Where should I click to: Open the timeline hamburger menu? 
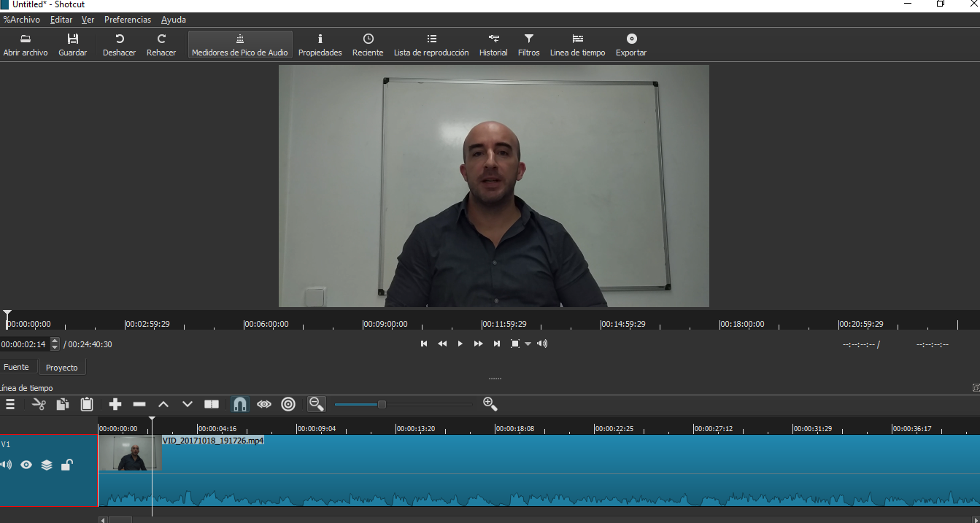point(10,404)
